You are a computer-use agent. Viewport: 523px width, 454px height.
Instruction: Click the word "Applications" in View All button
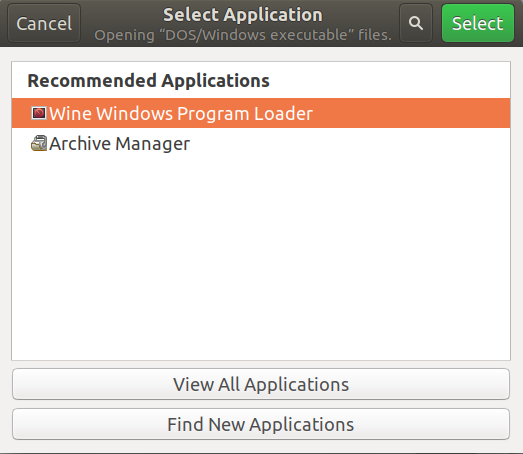point(297,385)
